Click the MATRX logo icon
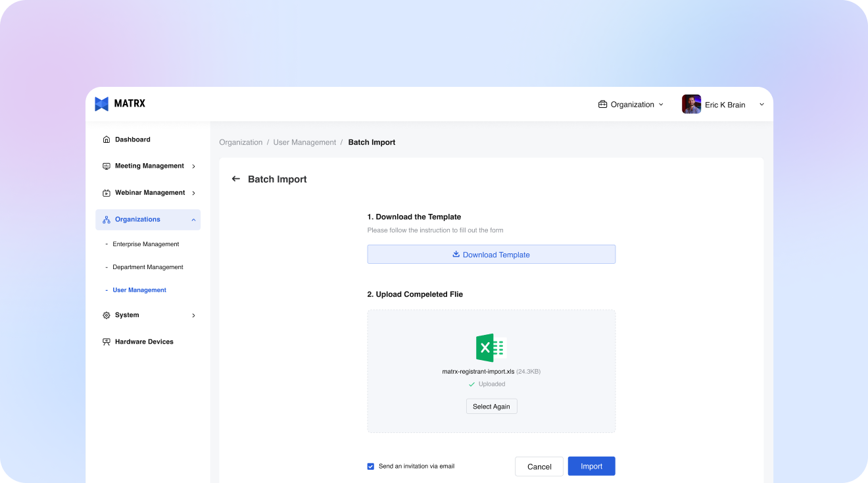The width and height of the screenshot is (868, 483). click(x=101, y=104)
